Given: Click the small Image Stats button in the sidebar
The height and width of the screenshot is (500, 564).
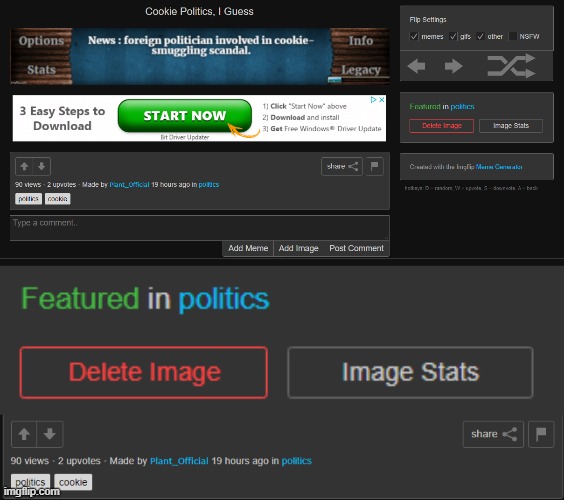Looking at the screenshot, I should pyautogui.click(x=511, y=126).
